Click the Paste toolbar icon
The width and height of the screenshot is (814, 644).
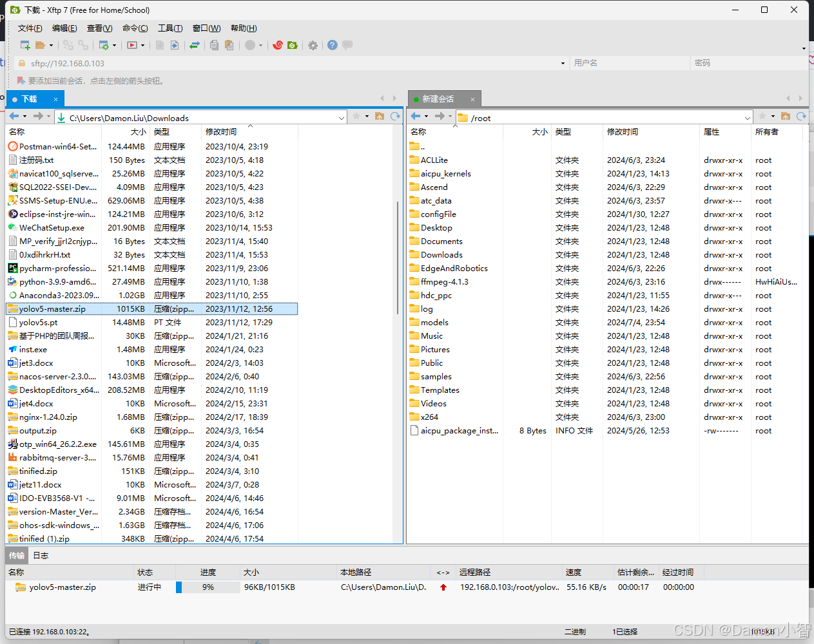(229, 45)
